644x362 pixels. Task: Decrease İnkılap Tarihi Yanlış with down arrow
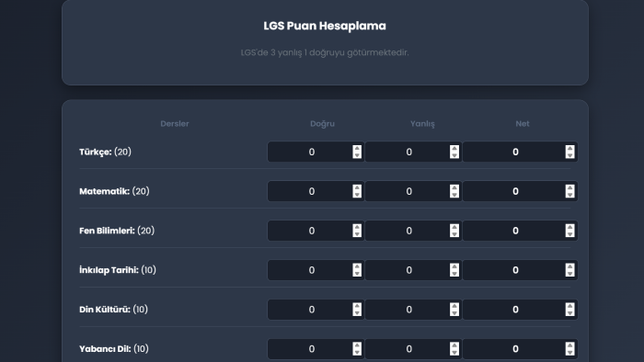[x=454, y=274]
